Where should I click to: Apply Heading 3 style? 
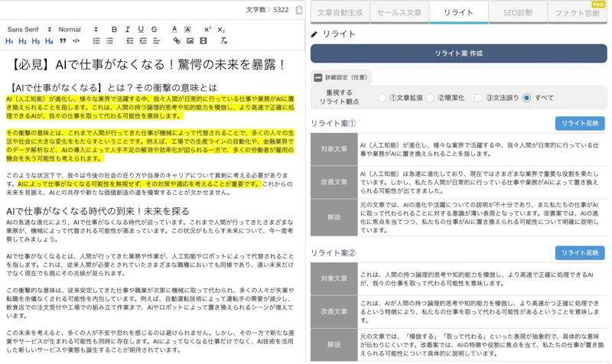tap(36, 41)
